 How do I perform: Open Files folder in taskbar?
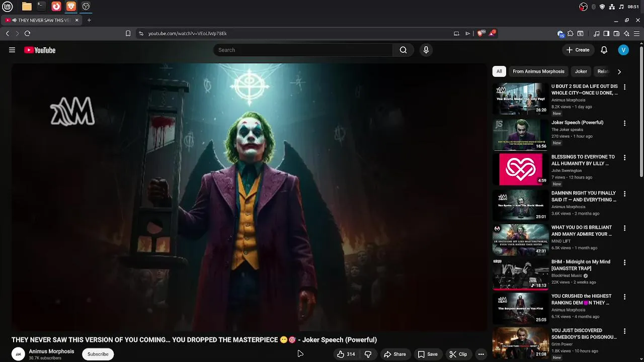pos(27,7)
